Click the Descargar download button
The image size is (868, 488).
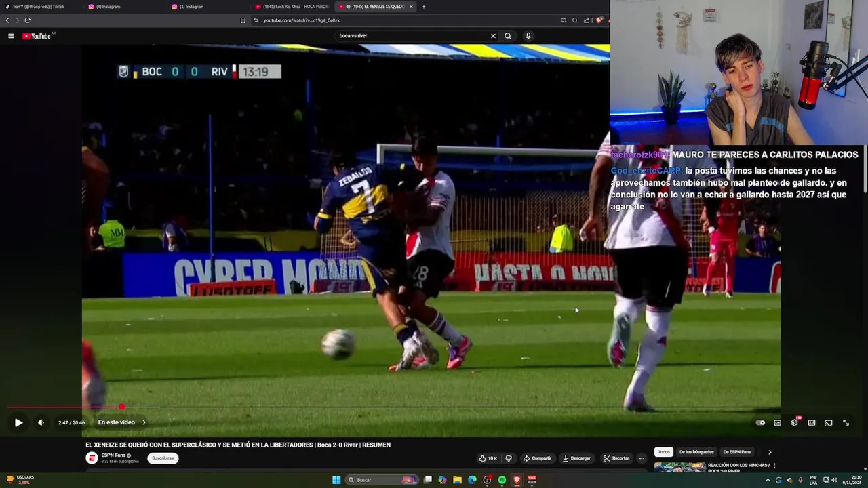coord(576,458)
